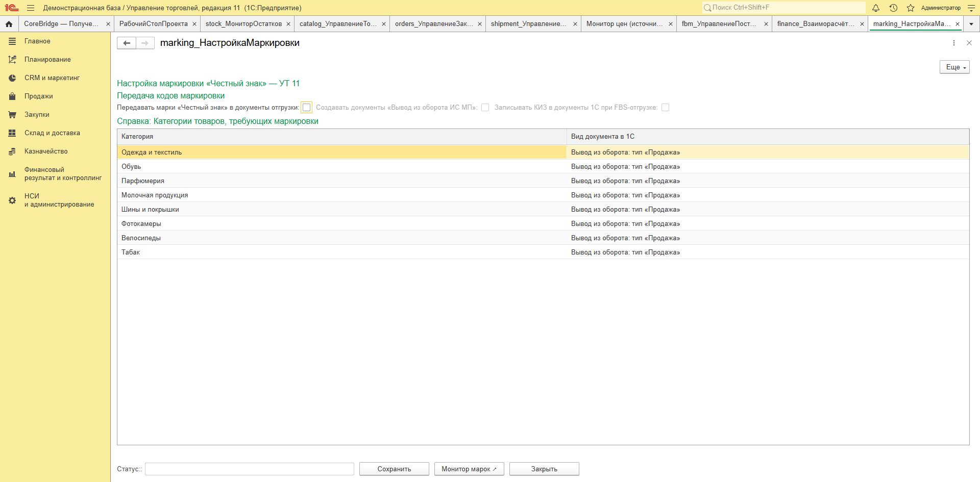Screen dimensions: 980x482
Task: Switch to the stock_МониторОстатков tab
Action: 243,24
